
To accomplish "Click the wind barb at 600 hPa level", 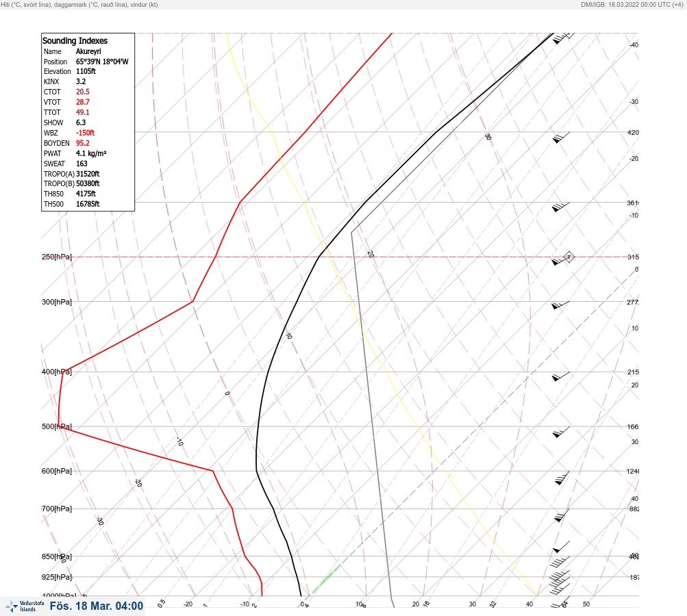I will click(x=562, y=478).
